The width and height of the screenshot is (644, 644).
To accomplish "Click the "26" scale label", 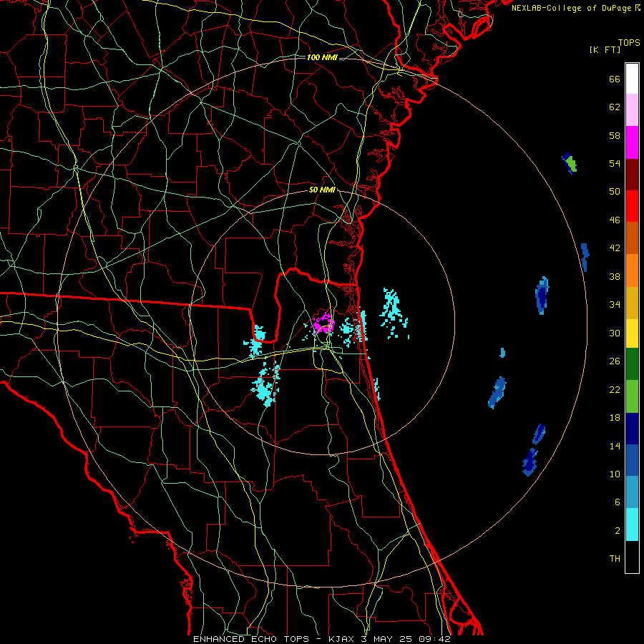I will 615,361.
